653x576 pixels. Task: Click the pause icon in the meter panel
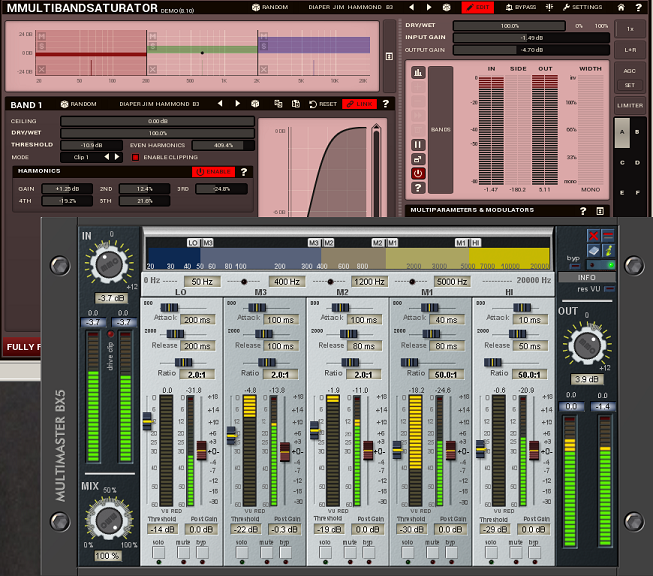coord(418,145)
